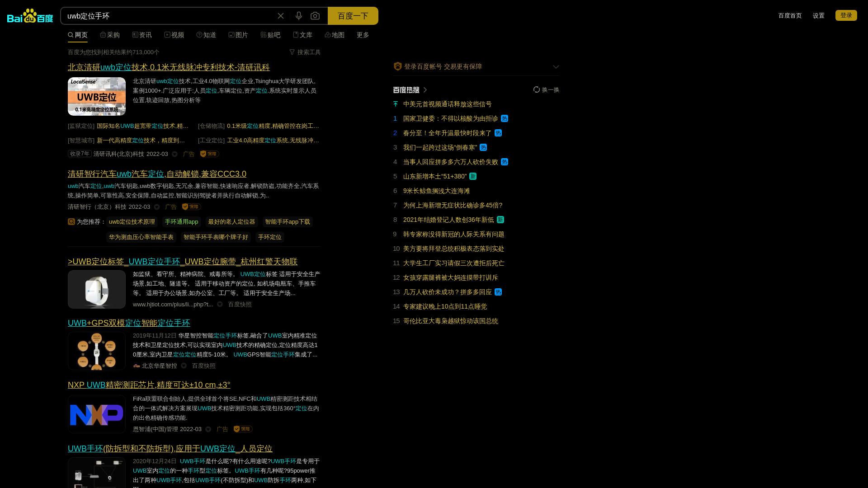Start voice search with microphone icon

299,16
